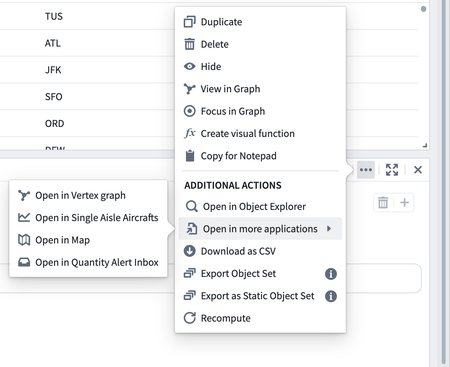
Task: Select Open in more applications
Action: 260,229
